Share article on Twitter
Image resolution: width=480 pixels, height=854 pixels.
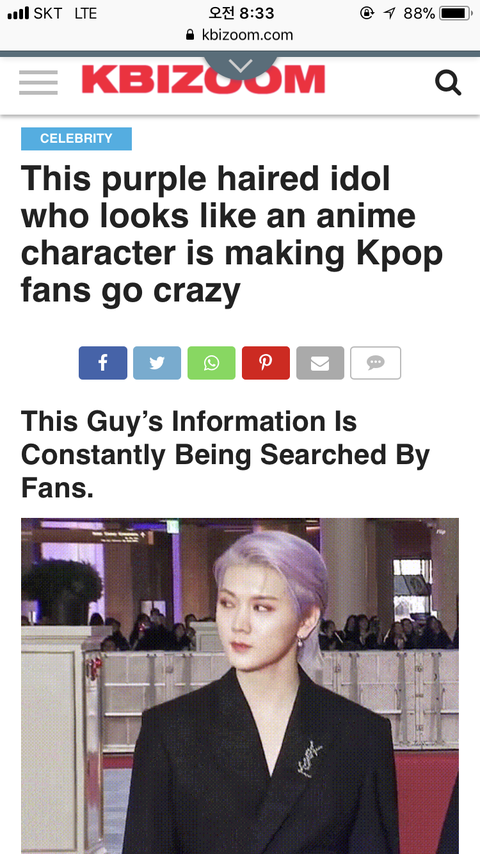point(157,363)
